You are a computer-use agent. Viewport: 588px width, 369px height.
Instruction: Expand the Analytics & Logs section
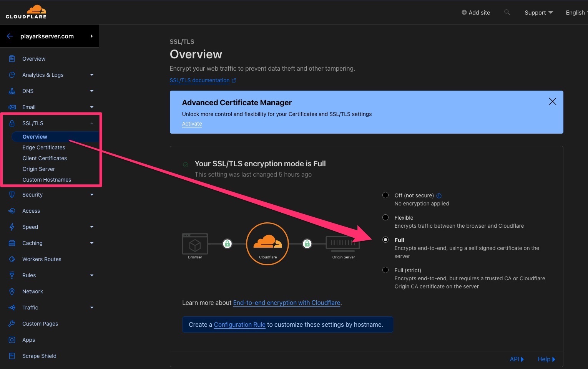tap(91, 75)
